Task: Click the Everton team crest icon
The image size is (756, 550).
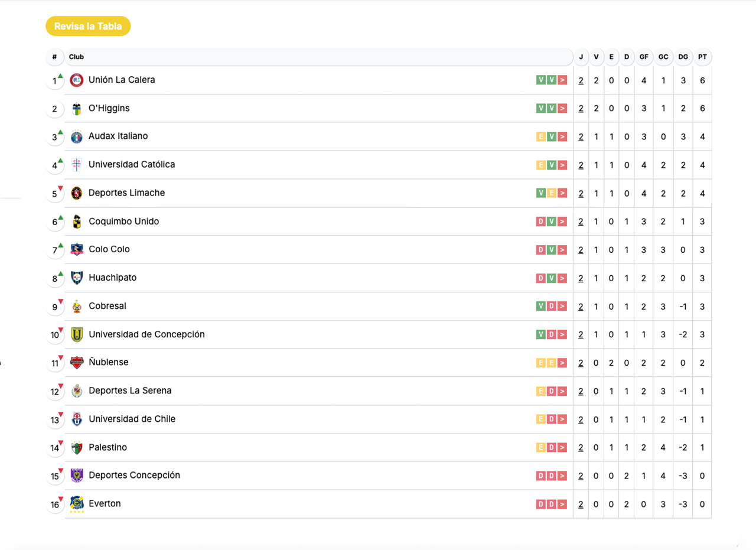Action: (x=77, y=504)
